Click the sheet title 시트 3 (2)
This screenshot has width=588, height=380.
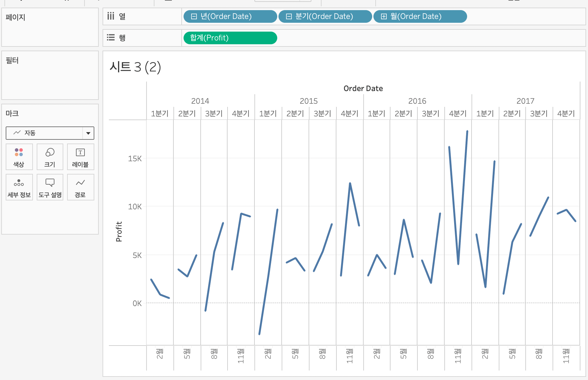click(135, 67)
